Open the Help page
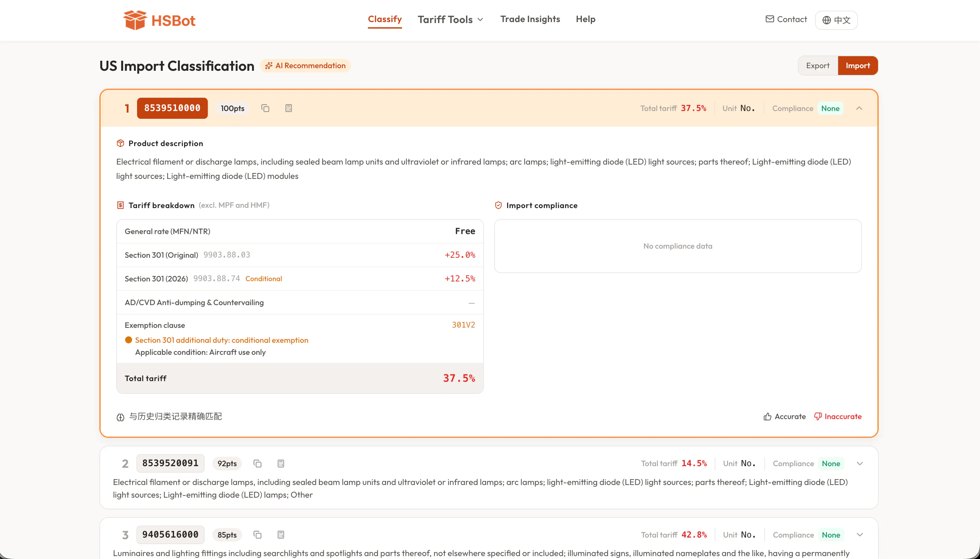This screenshot has width=980, height=559. coord(585,19)
